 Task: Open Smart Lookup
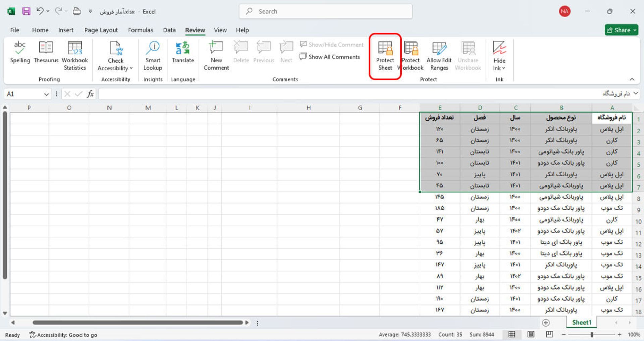click(x=153, y=56)
